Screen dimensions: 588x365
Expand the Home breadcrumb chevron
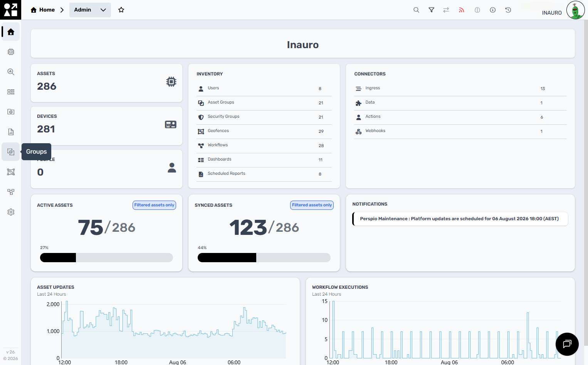[x=62, y=10]
